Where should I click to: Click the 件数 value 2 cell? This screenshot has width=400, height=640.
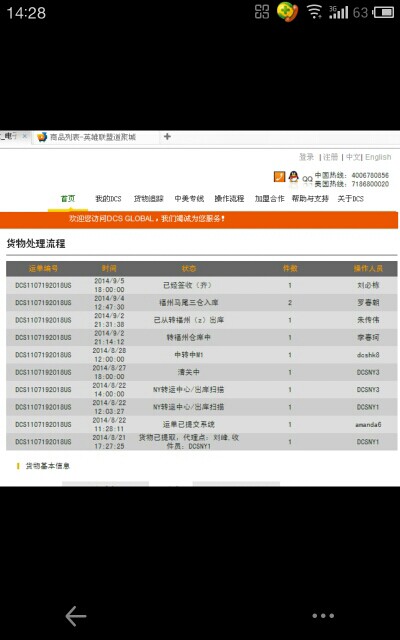[290, 302]
